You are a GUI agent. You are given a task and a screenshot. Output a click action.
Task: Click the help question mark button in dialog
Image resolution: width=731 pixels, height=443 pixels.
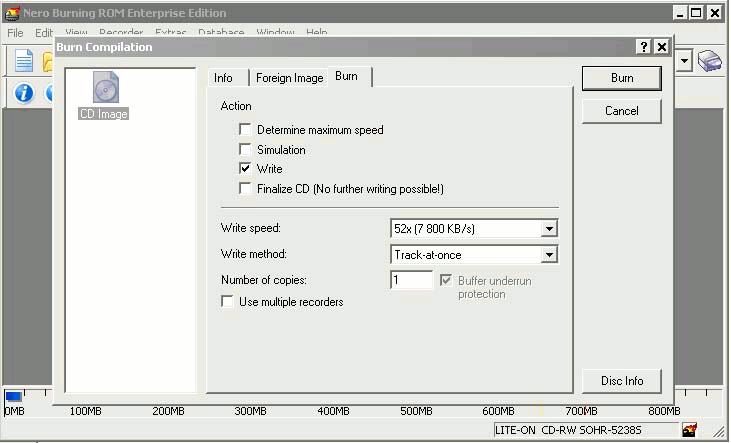coord(644,47)
